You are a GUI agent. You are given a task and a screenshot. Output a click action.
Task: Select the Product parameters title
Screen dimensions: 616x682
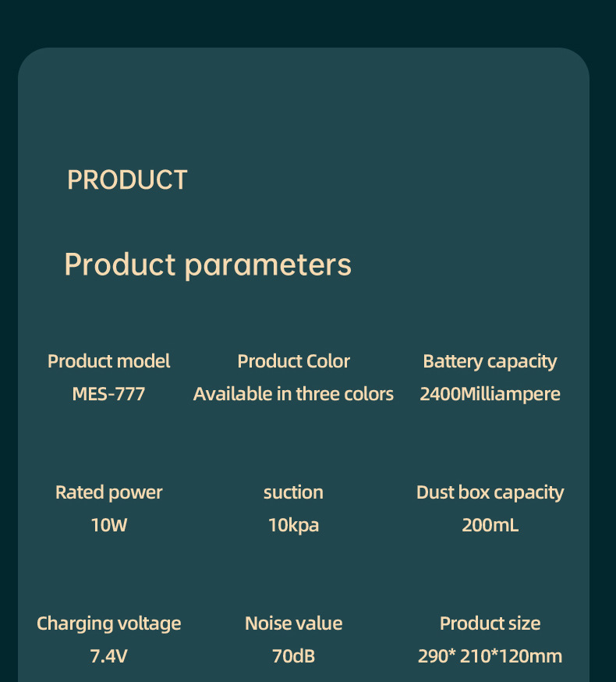[207, 265]
